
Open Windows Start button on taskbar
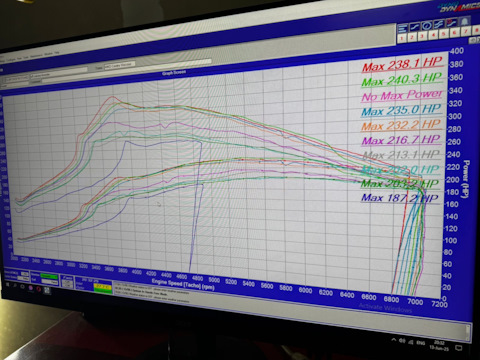[x=7, y=284]
